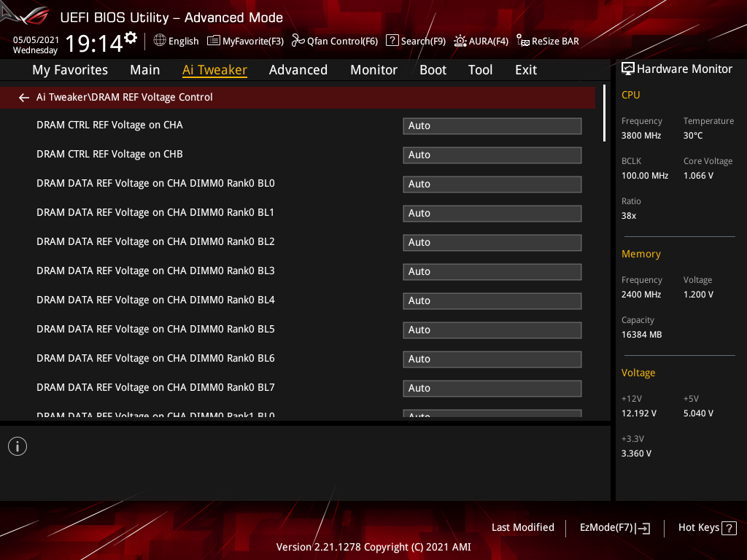The image size is (747, 560).
Task: Click the +5V reading 5.040 V
Action: point(698,413)
